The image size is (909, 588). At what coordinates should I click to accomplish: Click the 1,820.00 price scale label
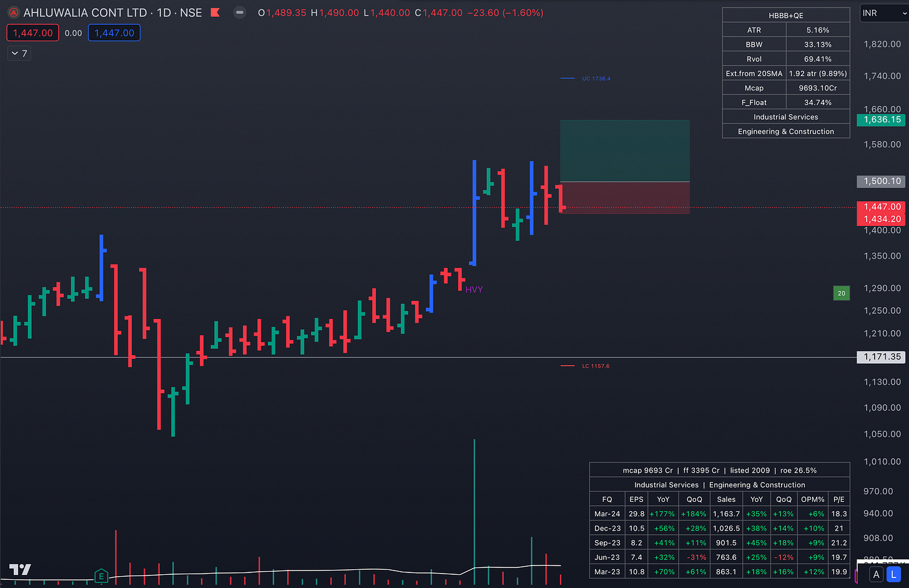882,44
